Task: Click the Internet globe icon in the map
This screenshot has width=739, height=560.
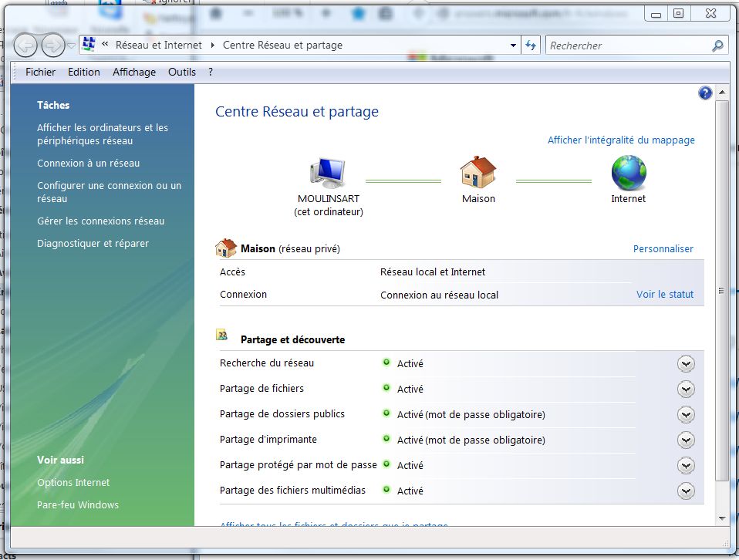Action: (628, 171)
